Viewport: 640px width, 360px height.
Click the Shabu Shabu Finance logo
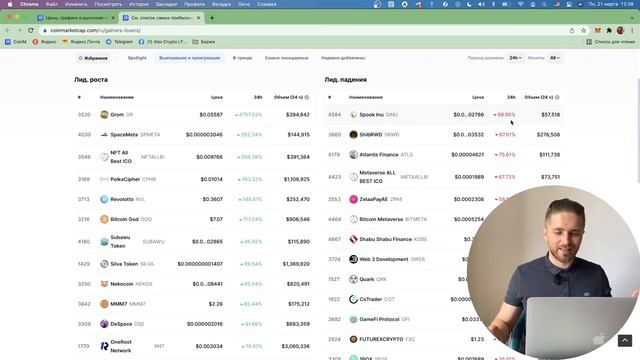[x=353, y=239]
